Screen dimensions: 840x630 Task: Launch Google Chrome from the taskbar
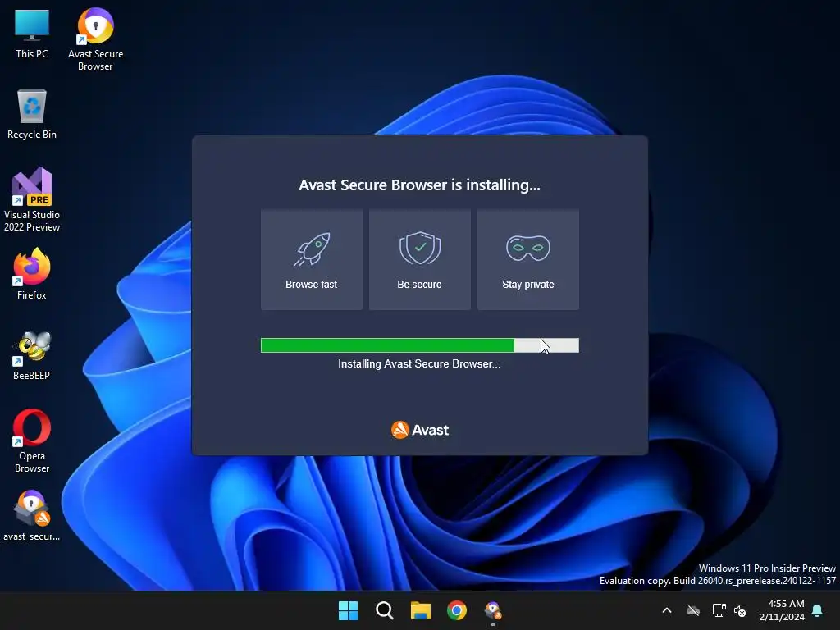tap(457, 610)
